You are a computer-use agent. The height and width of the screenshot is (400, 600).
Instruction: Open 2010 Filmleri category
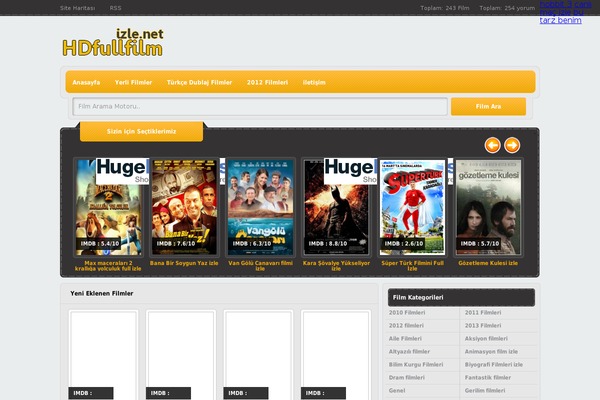(x=407, y=313)
